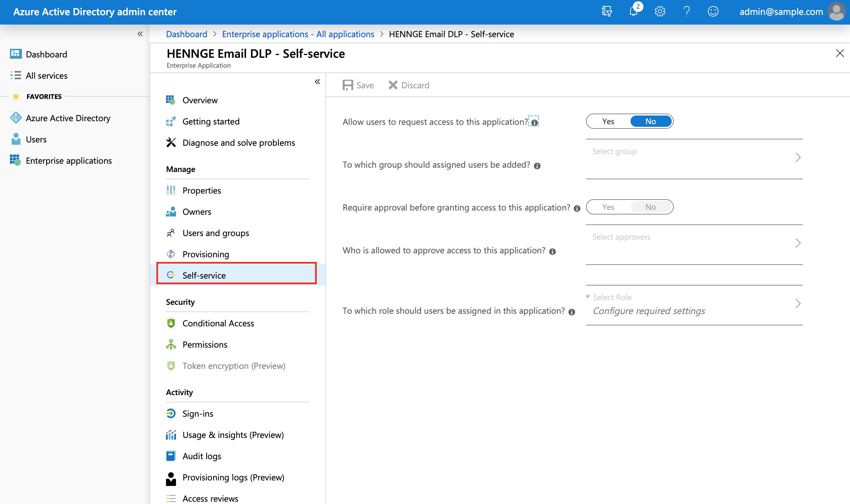Click the Permissions hierarchy icon

[x=171, y=344]
